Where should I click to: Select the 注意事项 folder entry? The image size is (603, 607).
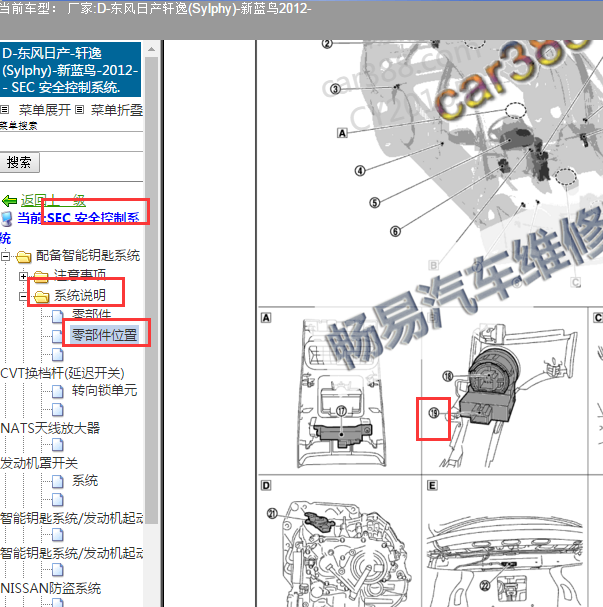[80, 275]
